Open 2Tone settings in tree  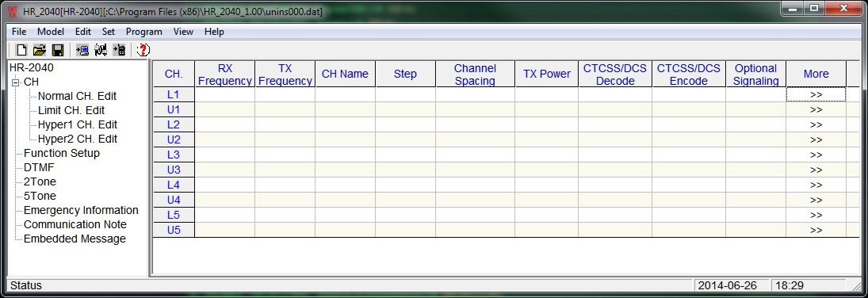[x=40, y=181]
